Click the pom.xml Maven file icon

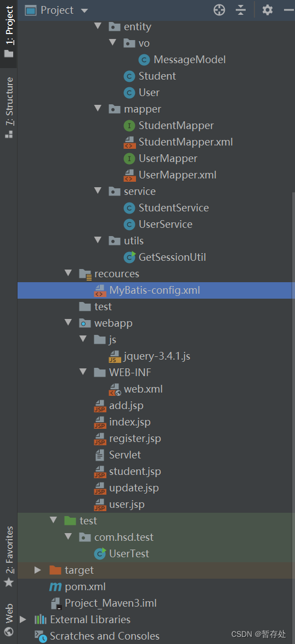click(x=55, y=586)
